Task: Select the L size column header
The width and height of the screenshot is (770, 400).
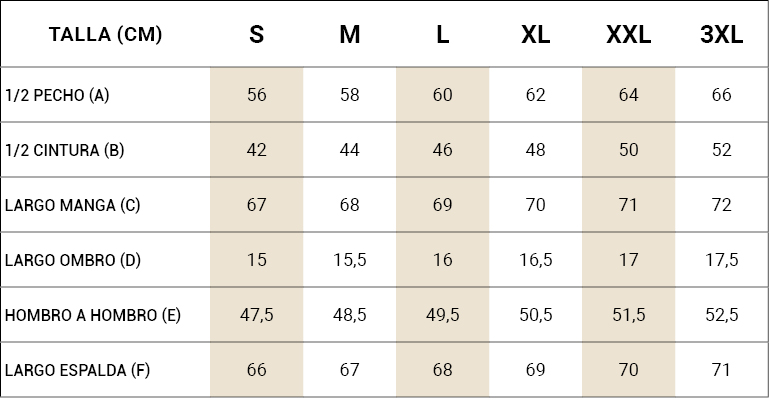Action: 442,34
